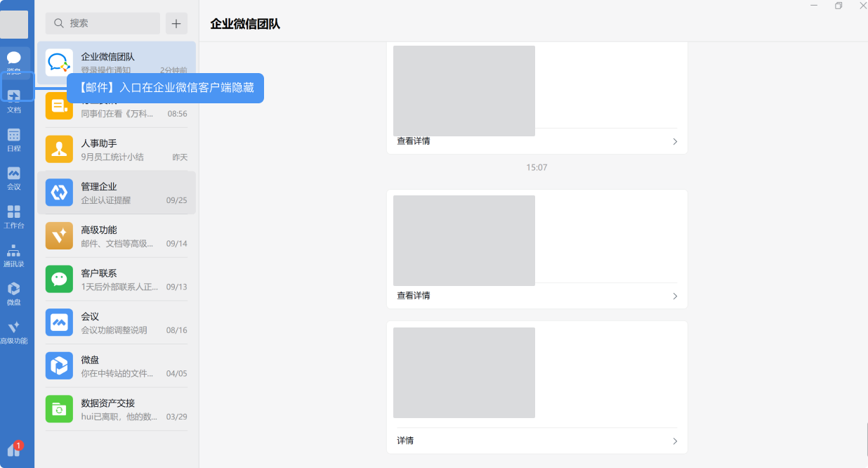The image size is (868, 468).
Task: Click the 企业微信团队 header title
Action: tap(245, 24)
